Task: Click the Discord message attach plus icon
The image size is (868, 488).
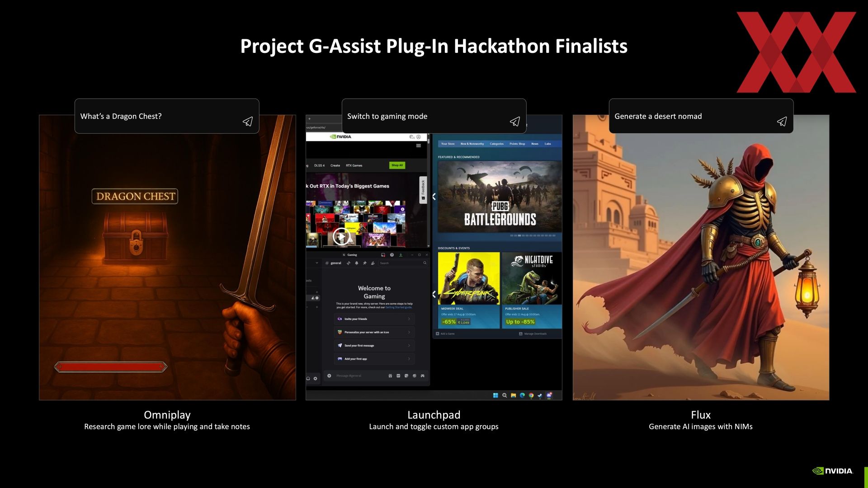Action: (x=329, y=376)
